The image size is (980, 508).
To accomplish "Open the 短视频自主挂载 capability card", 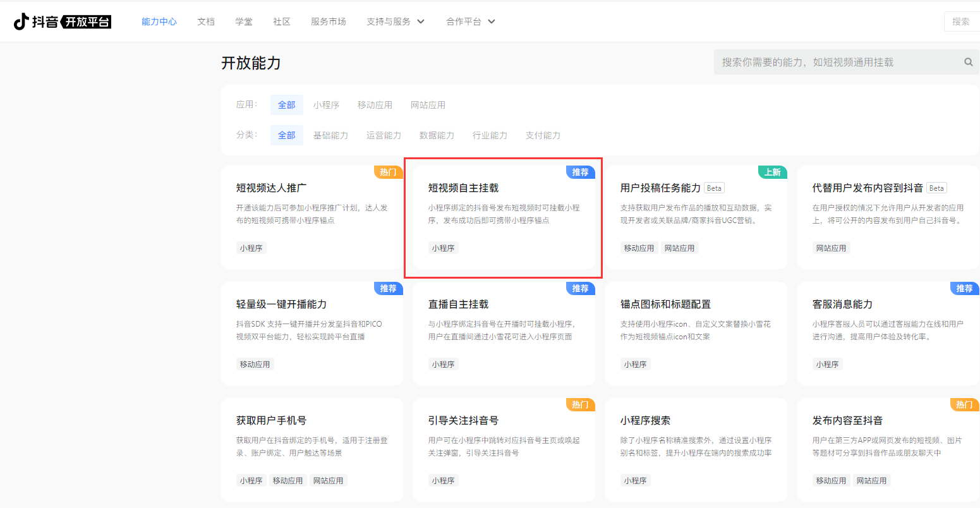I will 503,215.
